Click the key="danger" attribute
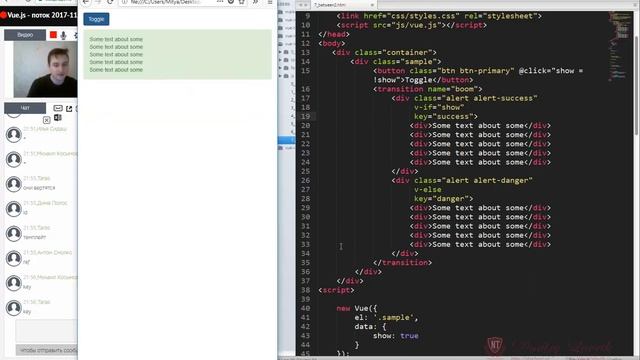Screen dimensions: 640x360 pyautogui.click(x=444, y=199)
